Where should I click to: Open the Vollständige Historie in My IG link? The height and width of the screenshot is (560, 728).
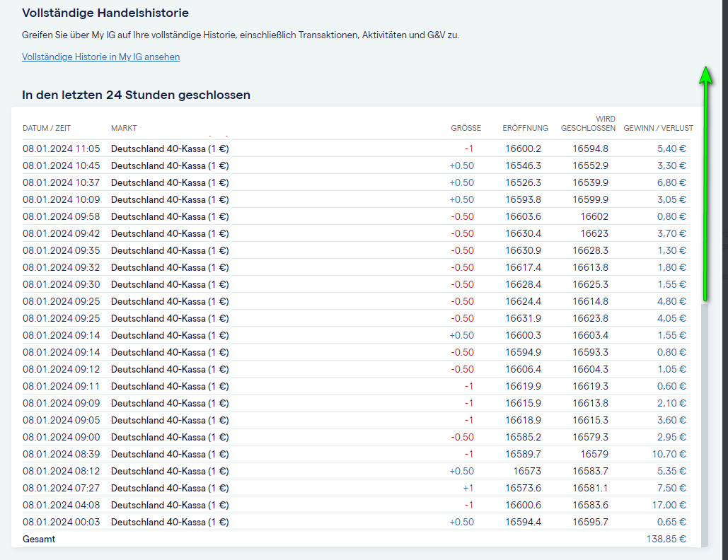coord(100,57)
